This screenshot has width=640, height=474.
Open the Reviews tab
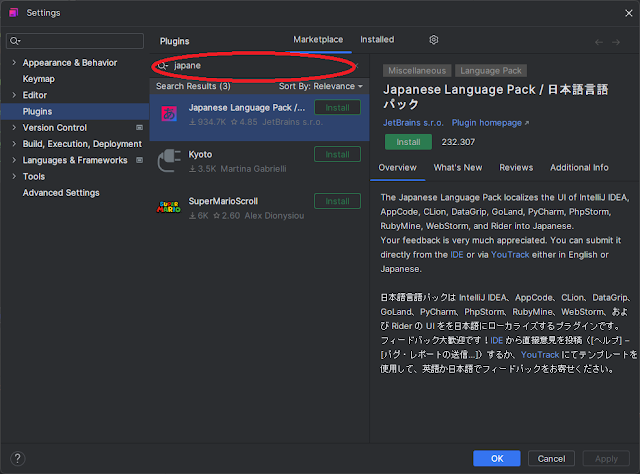click(x=516, y=168)
